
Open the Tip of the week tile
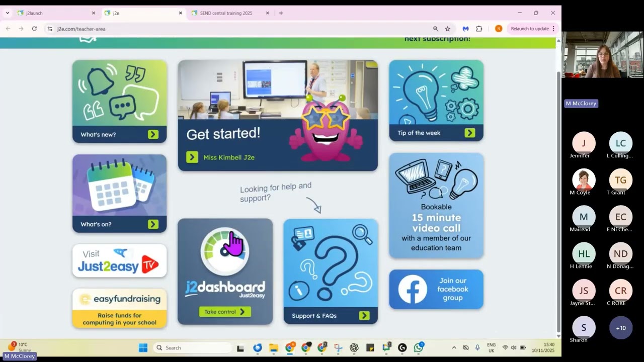[x=436, y=101]
